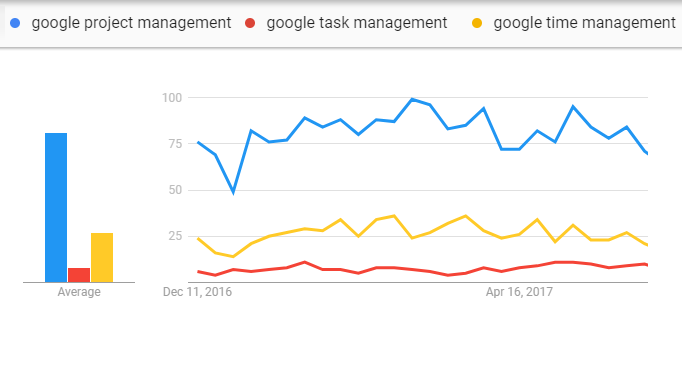Select the google time management search term
This screenshot has width=682, height=366.
[585, 23]
